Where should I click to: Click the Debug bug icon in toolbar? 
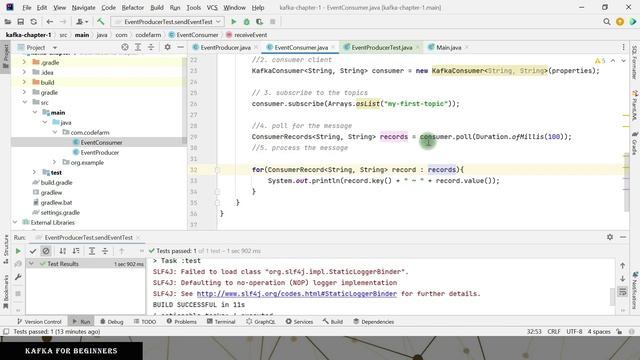[x=247, y=22]
